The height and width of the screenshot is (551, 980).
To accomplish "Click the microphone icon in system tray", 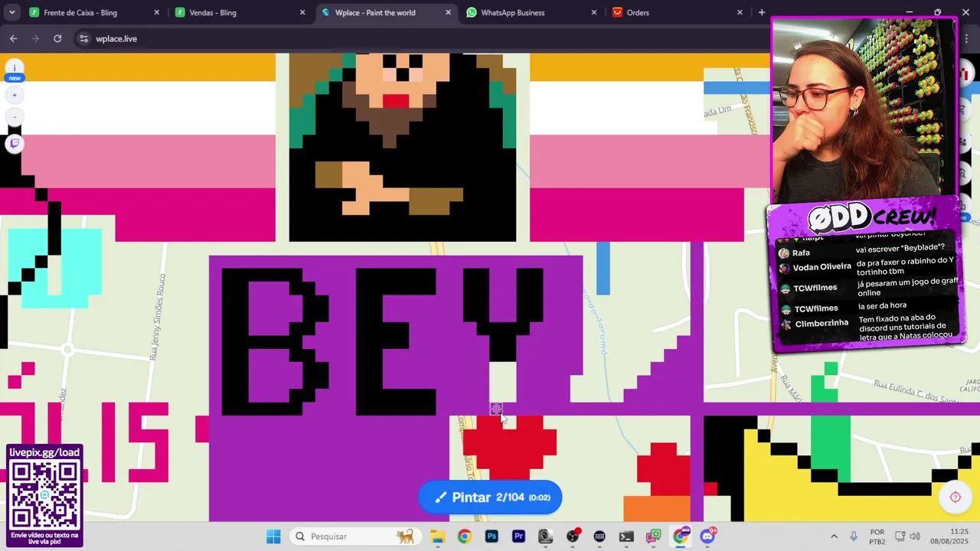I will 854,536.
